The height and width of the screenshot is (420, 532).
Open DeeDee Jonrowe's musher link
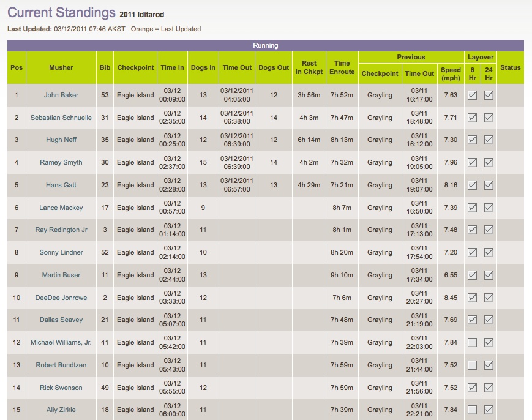point(61,298)
